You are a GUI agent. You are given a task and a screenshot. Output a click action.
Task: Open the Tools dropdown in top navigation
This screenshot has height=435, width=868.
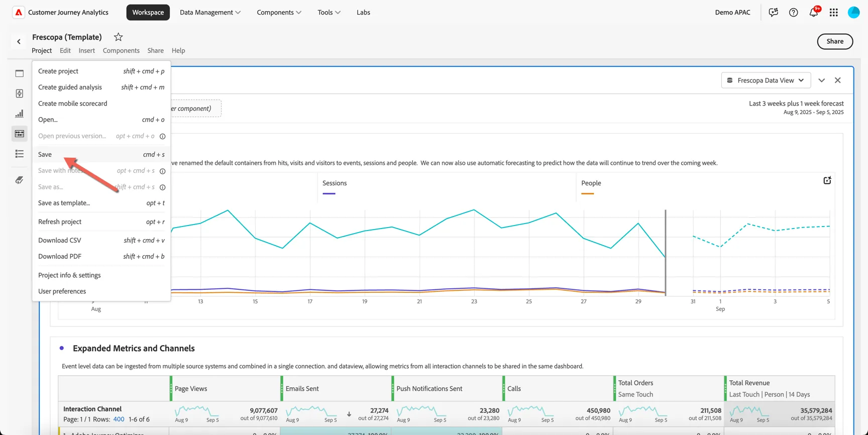tap(329, 12)
